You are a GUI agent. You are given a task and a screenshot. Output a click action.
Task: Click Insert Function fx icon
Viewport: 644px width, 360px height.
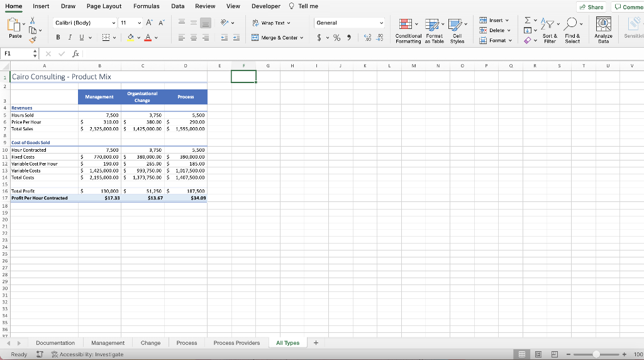click(75, 54)
